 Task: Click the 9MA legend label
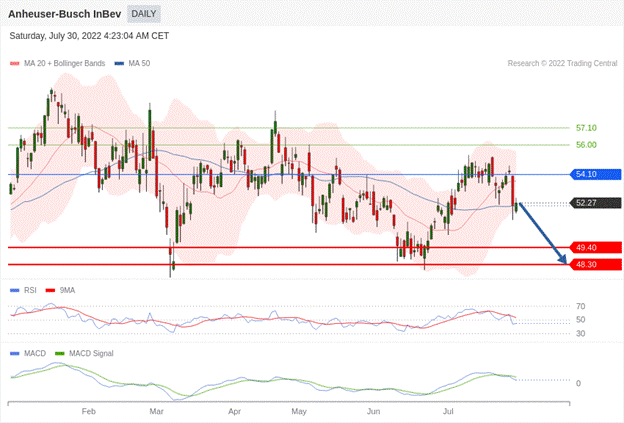(67, 290)
